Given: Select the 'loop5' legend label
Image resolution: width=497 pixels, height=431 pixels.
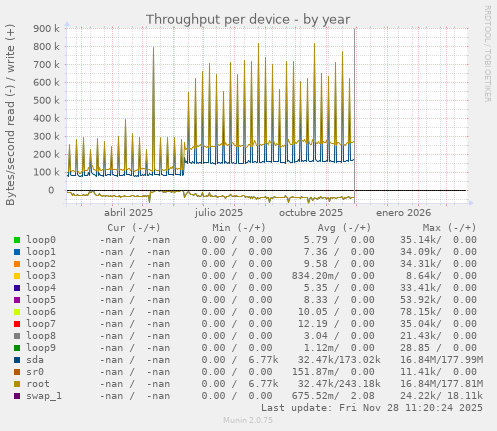Looking at the screenshot, I should pyautogui.click(x=41, y=300).
